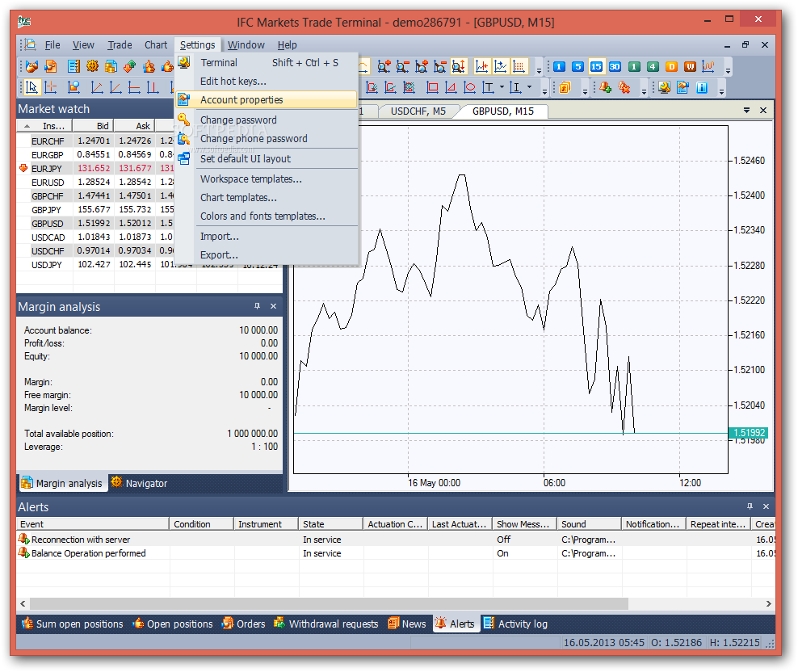798x672 pixels.
Task: Click the delete alert bell icon
Action: [x=624, y=87]
